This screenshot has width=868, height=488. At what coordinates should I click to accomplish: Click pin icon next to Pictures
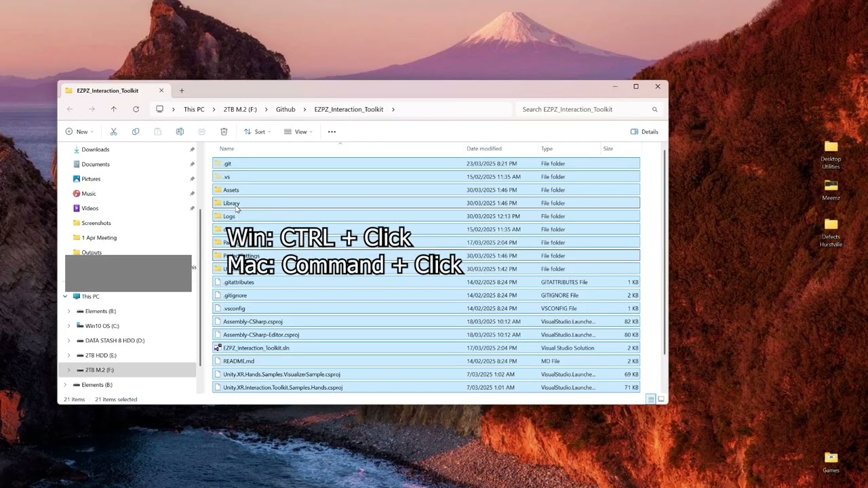pos(192,179)
